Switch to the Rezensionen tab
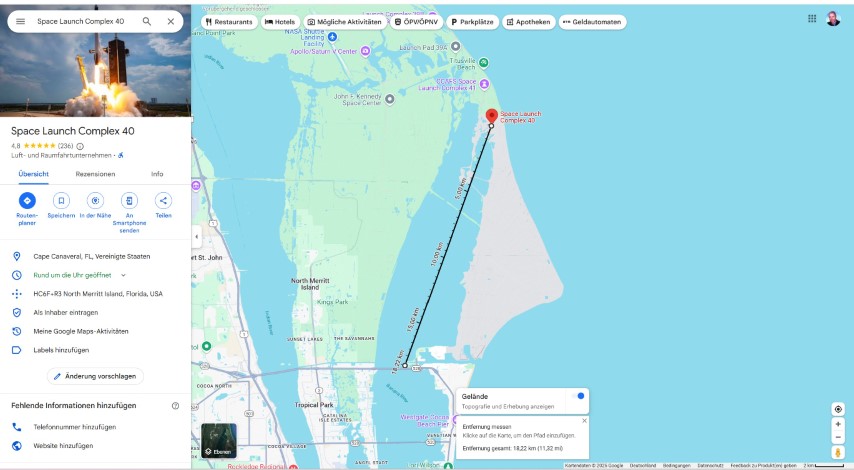Screen dimensions: 854x470 coord(95,174)
